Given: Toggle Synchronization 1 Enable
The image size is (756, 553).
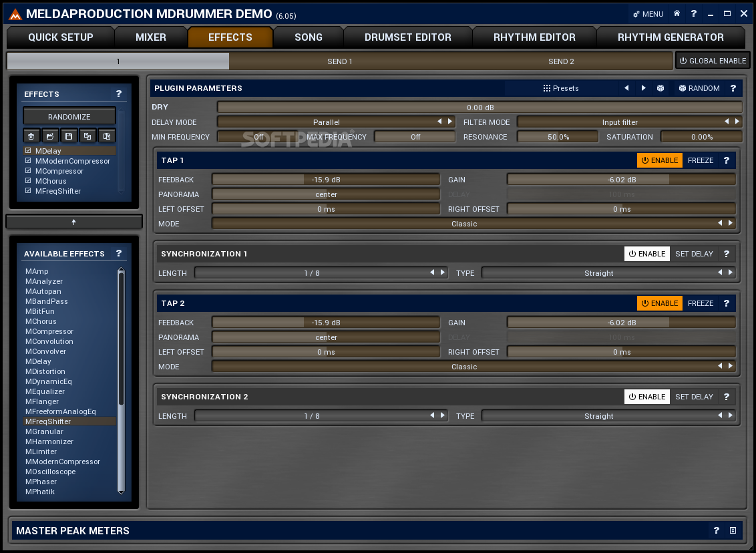Looking at the screenshot, I should coord(647,254).
